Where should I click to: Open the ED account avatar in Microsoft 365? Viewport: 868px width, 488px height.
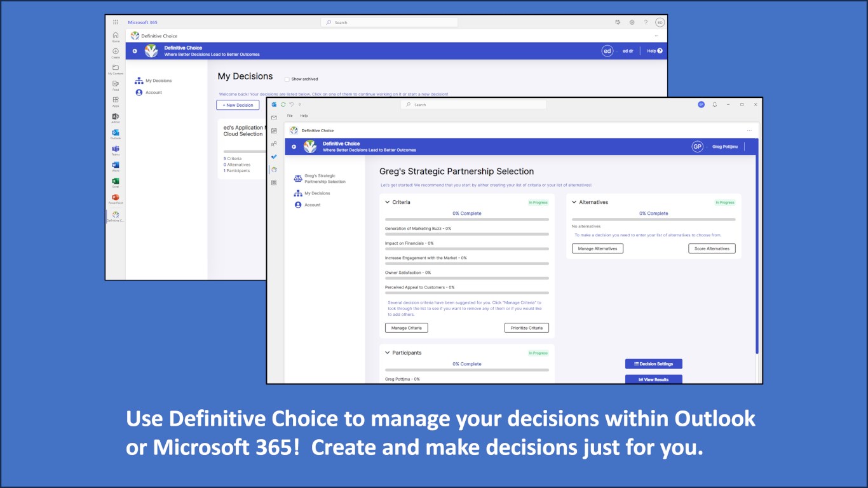click(x=660, y=22)
